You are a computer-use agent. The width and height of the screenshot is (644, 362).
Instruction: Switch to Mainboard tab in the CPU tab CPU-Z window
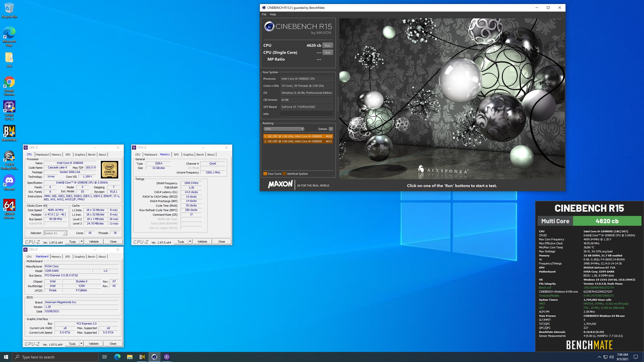[42, 155]
